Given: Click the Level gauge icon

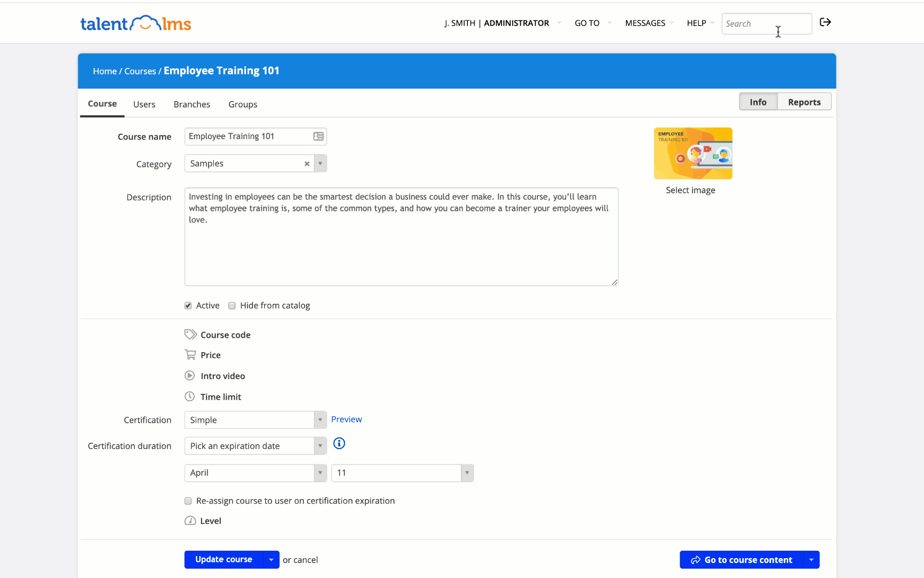Looking at the screenshot, I should [x=190, y=521].
